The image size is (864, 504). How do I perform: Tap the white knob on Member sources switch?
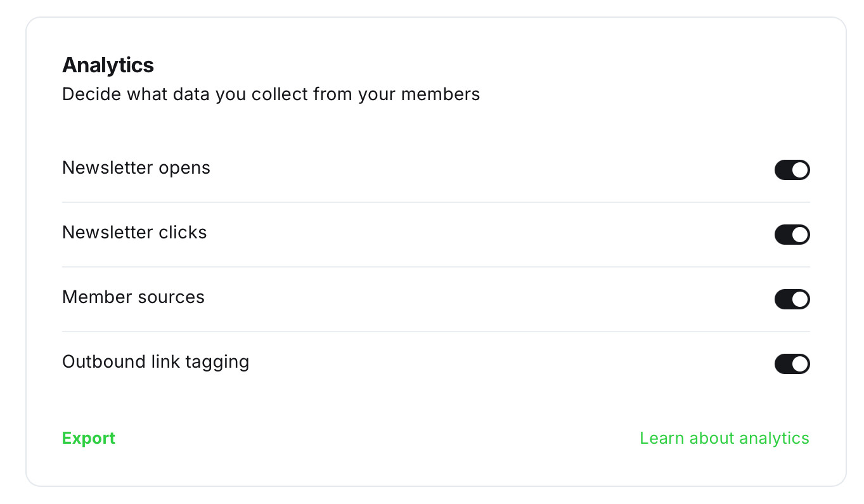pos(800,299)
